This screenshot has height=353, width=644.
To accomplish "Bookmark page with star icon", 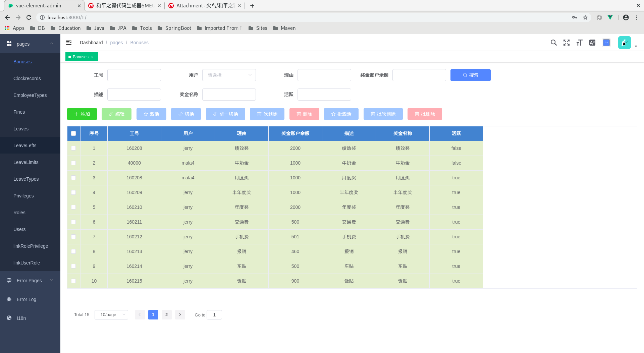I will click(x=585, y=17).
